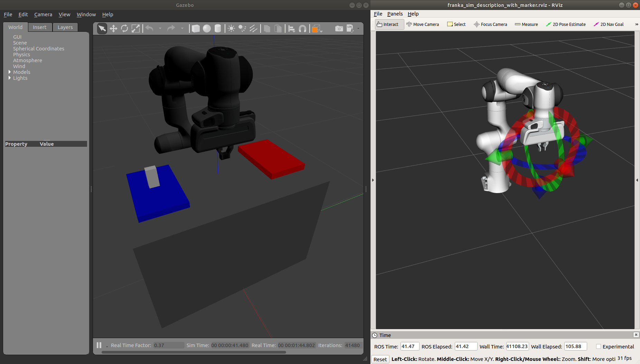Insert a sphere shape
Screen dimensions: 640x364
(x=207, y=28)
